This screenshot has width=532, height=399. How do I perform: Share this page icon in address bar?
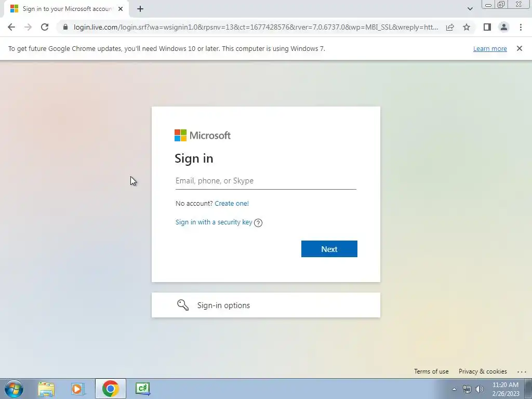[x=450, y=27]
